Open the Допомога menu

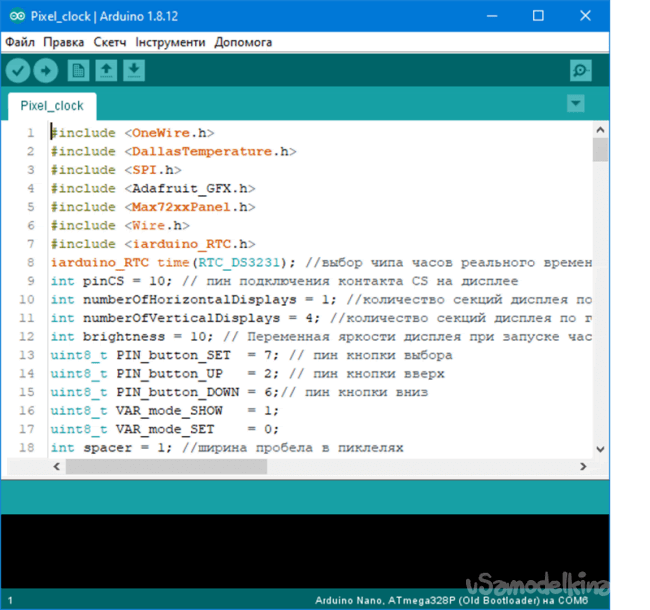click(242, 42)
